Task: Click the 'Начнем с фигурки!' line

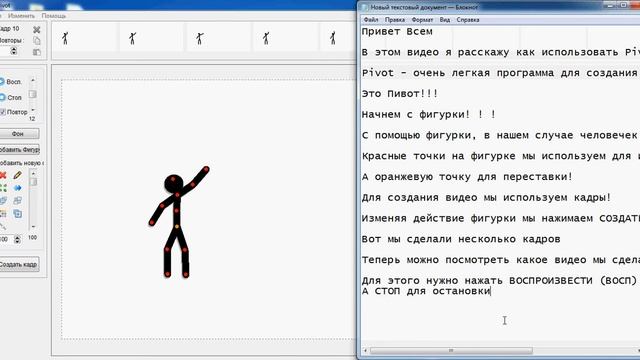Action: pyautogui.click(x=429, y=115)
